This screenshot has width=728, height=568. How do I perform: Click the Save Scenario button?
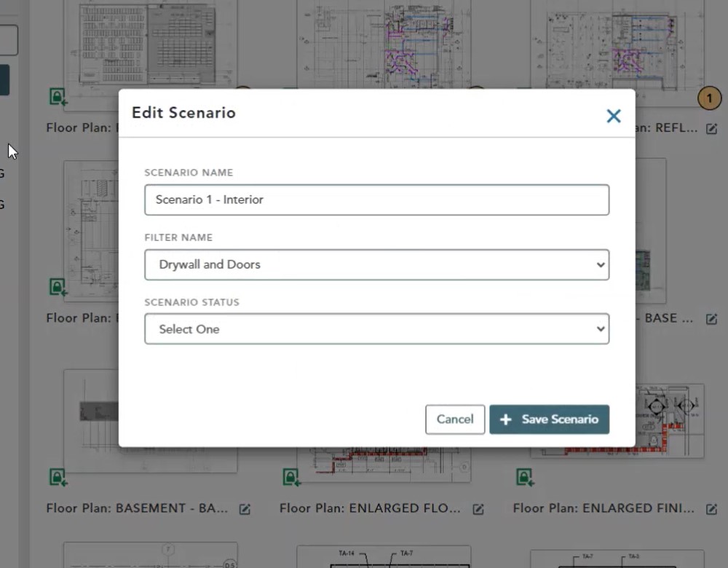pos(549,419)
